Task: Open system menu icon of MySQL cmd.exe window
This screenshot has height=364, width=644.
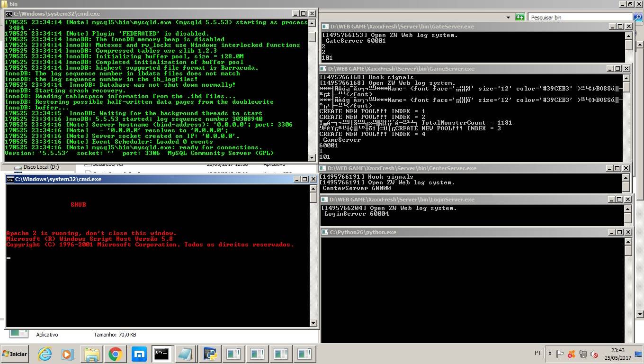Action: 9,14
